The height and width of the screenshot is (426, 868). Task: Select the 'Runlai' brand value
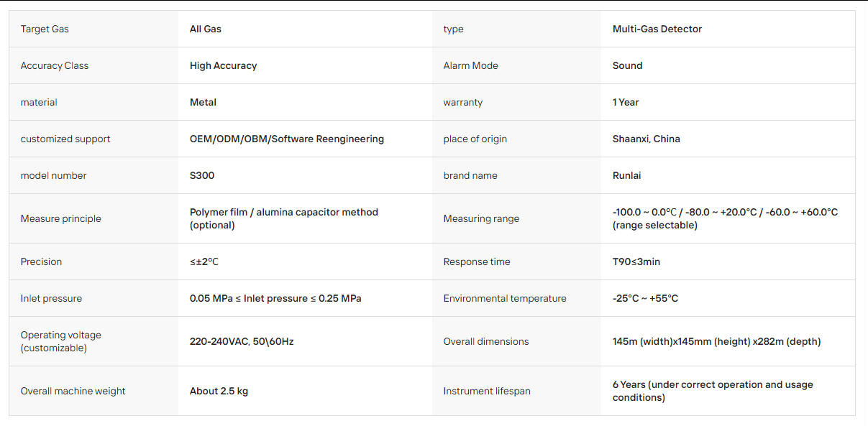pos(627,176)
